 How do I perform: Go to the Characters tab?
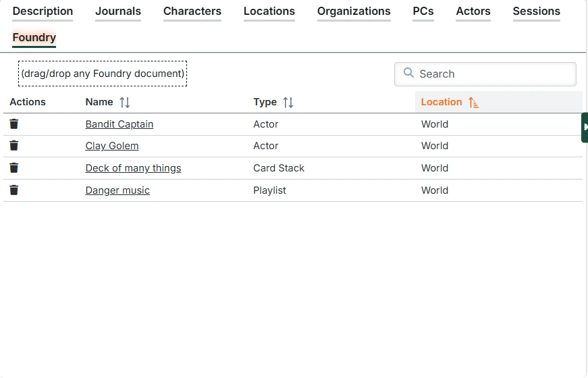(x=192, y=11)
